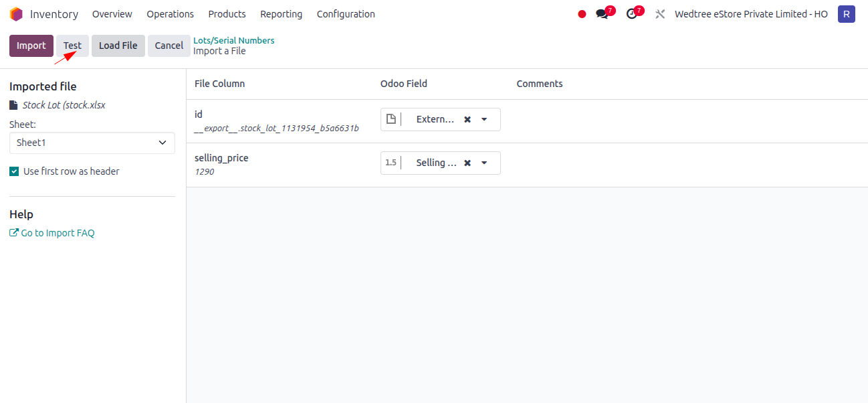The width and height of the screenshot is (868, 403).
Task: Click the External ID field type icon
Action: tap(391, 119)
